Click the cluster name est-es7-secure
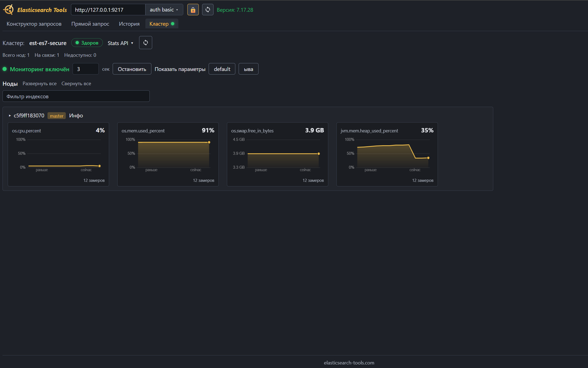 pos(48,43)
